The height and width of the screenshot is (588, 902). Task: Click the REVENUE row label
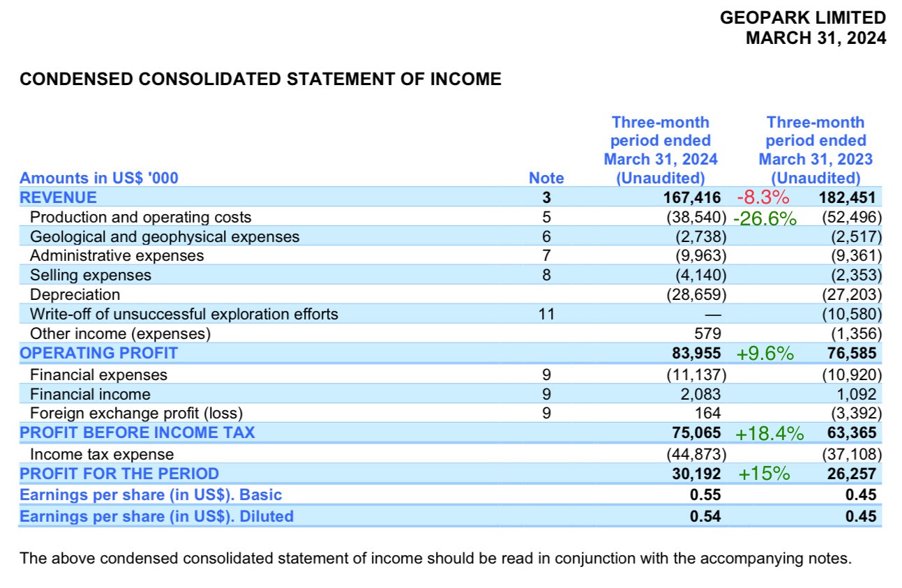pos(58,197)
